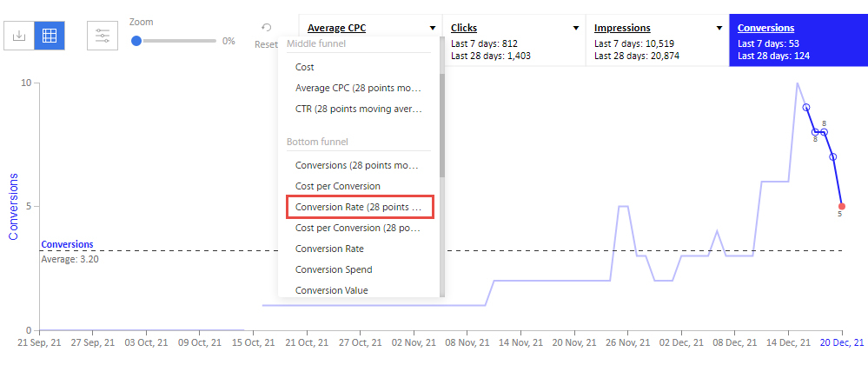The image size is (868, 365).
Task: Pick Conversion Value in the dropdown list
Action: 332,290
